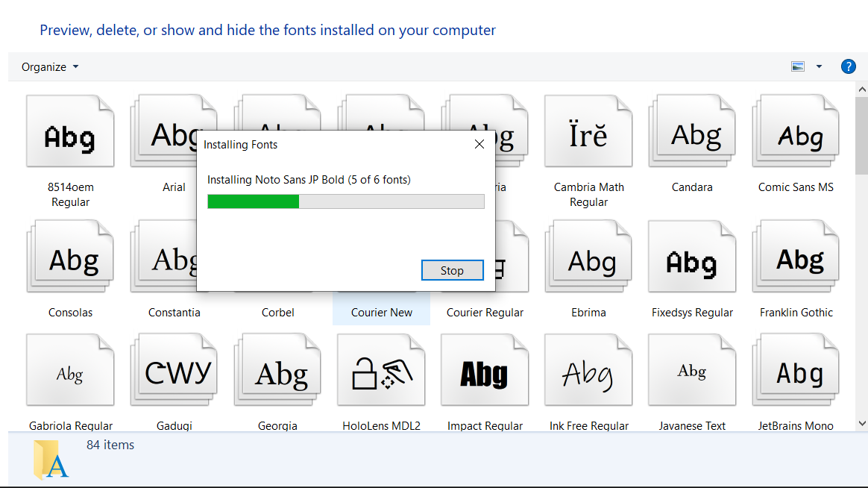Select the HoloLens MDL2 font icon
The image size is (868, 488).
(x=381, y=370)
